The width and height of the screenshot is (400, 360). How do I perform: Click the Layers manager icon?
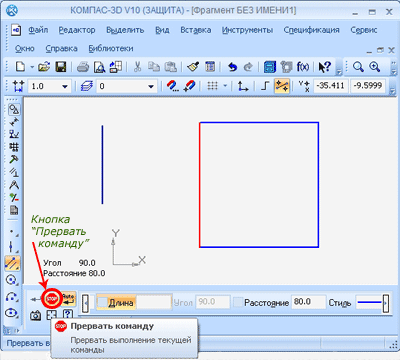coord(87,86)
